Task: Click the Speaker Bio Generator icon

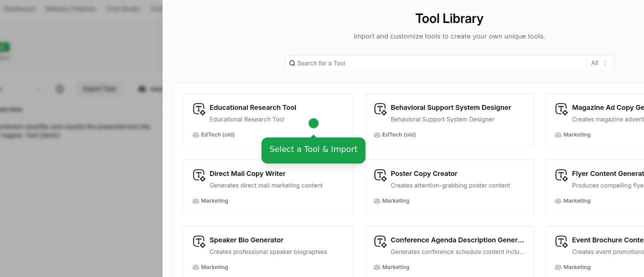Action: click(199, 241)
